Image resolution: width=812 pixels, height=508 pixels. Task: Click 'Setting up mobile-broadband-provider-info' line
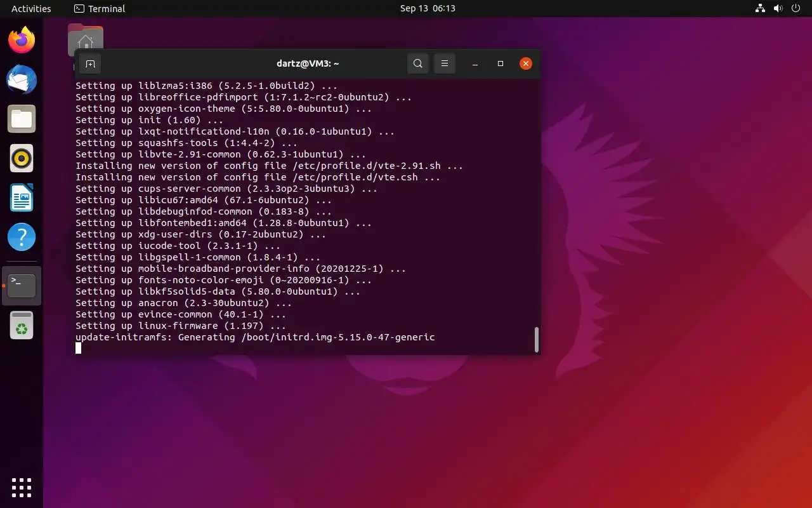coord(240,269)
